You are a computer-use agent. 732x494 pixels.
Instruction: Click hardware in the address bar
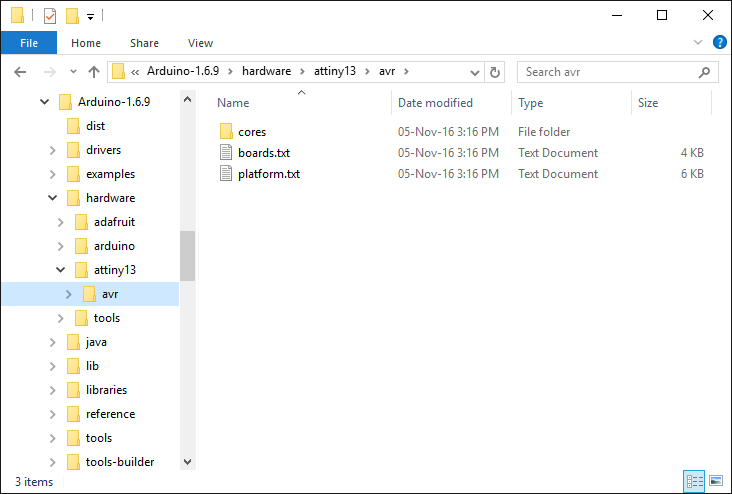pos(266,71)
